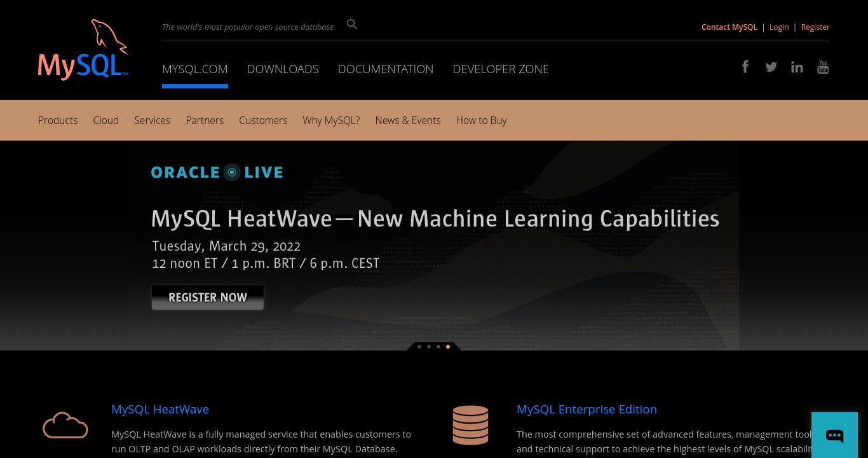
Task: Open News & Events menu item
Action: point(408,120)
